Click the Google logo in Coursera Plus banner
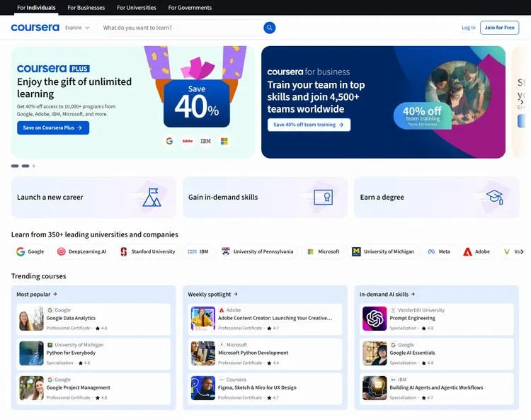The height and width of the screenshot is (420, 531). click(x=169, y=141)
